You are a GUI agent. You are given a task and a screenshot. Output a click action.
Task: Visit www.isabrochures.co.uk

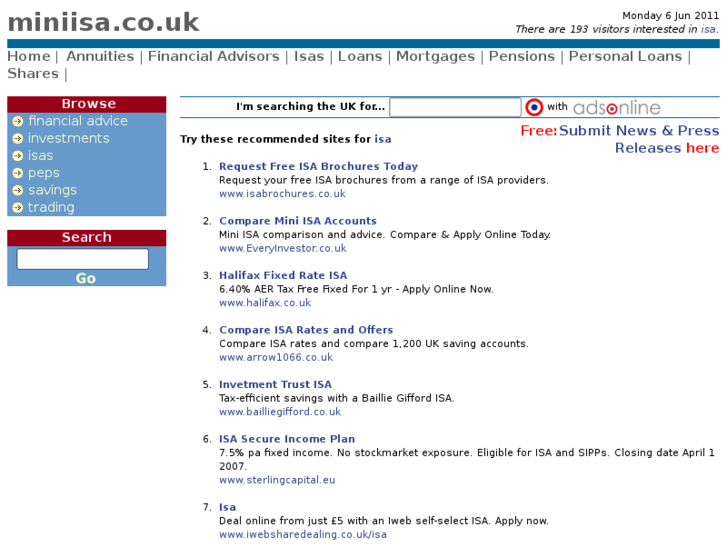click(282, 193)
